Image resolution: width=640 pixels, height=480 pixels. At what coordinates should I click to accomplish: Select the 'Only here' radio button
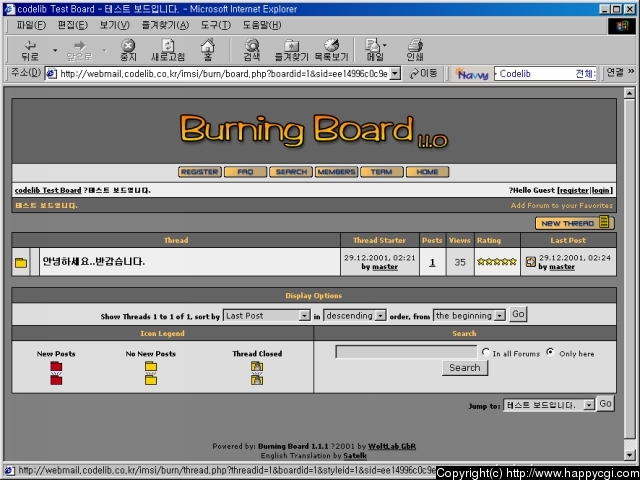550,352
